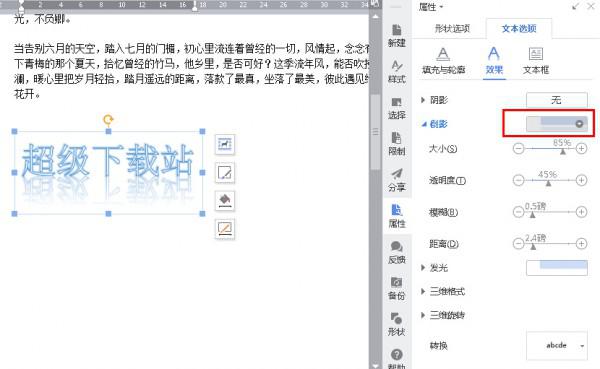Open the 限制 (Restrict) sidebar icon
This screenshot has width=600, height=369.
click(397, 144)
